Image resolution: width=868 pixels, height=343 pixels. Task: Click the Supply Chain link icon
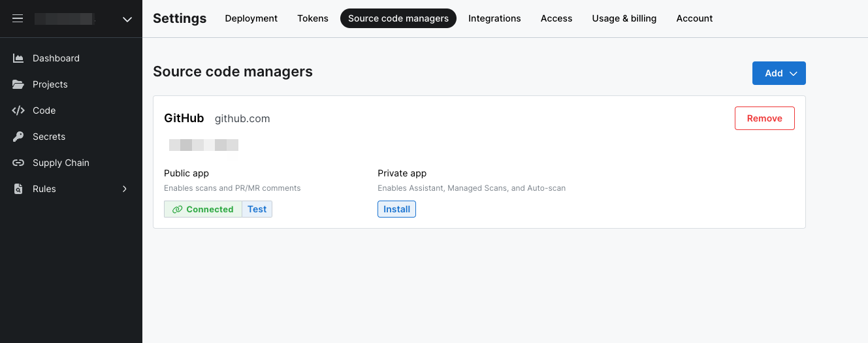(18, 163)
